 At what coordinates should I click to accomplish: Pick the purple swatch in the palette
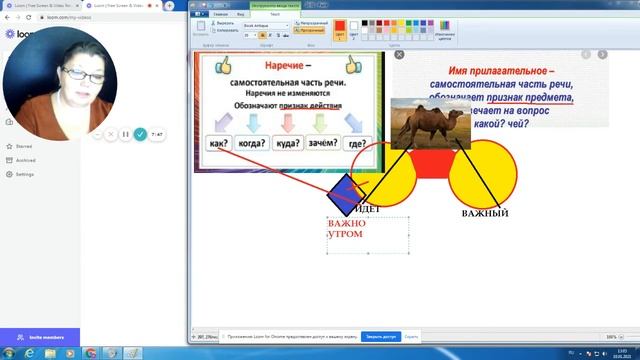click(431, 23)
